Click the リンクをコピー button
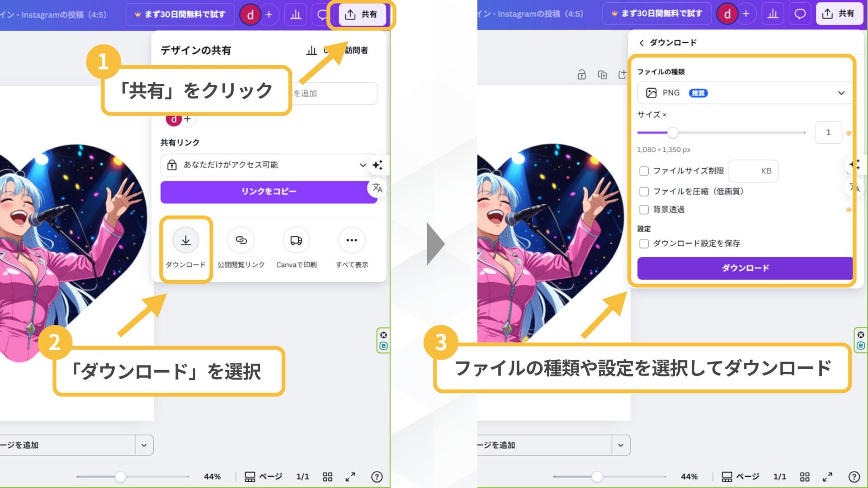The height and width of the screenshot is (488, 868). point(269,192)
